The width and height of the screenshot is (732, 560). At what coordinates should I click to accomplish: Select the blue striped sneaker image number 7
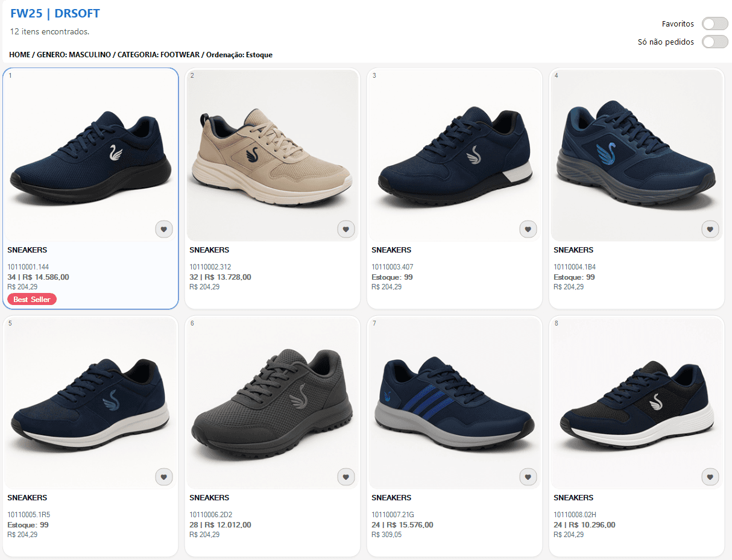[455, 403]
